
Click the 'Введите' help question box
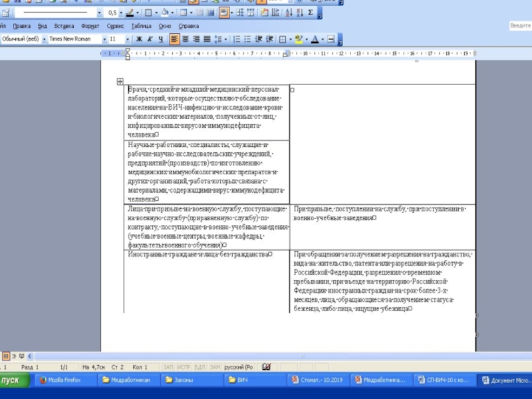[521, 26]
